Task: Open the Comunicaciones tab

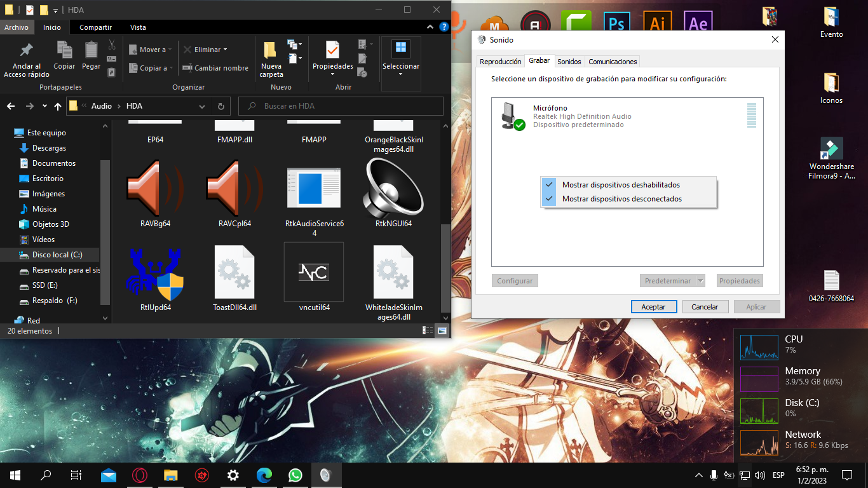Action: point(613,62)
